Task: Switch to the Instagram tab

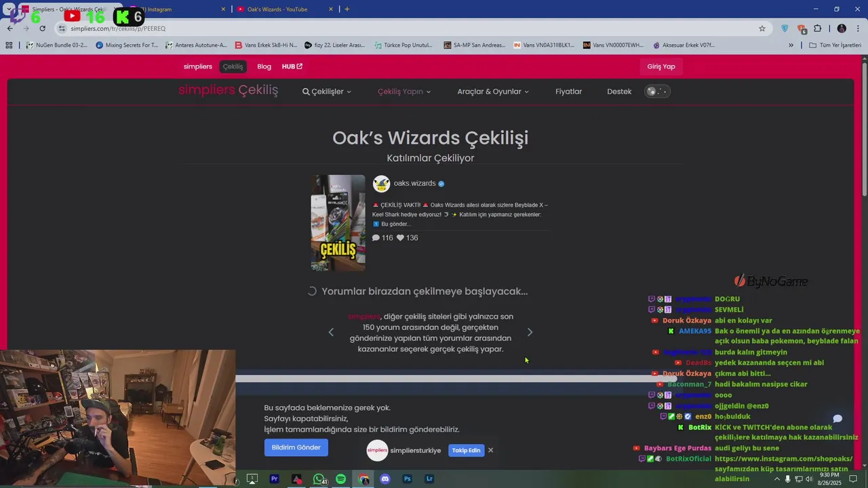Action: (x=176, y=9)
